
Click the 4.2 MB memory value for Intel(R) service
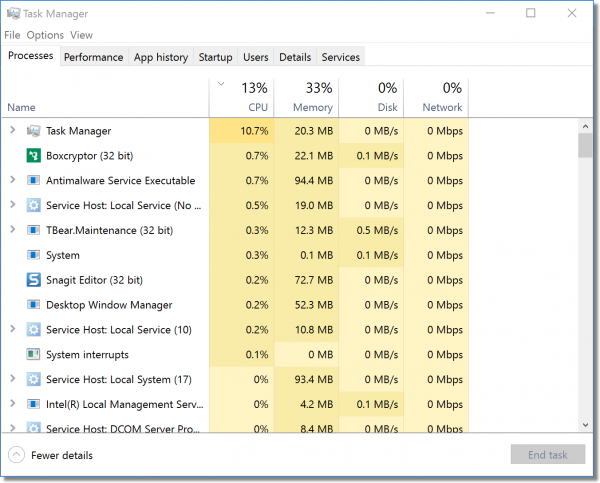(316, 404)
